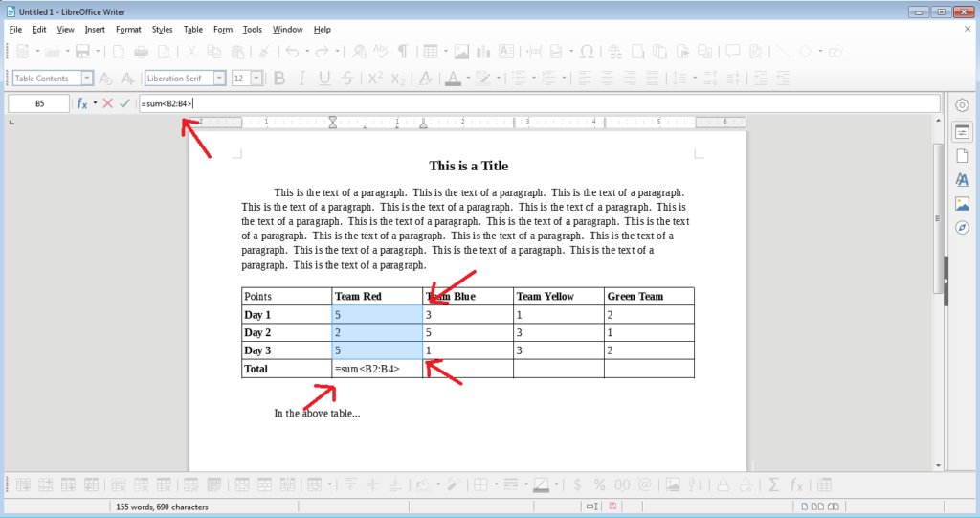Open the Table menu
The width and height of the screenshot is (980, 518).
(x=193, y=30)
